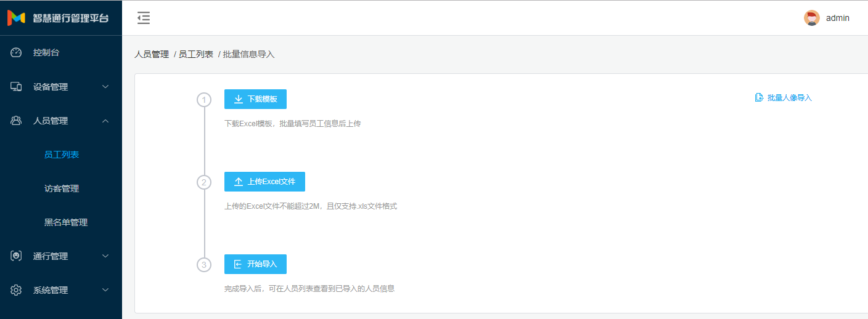
Task: Open 访客管理 submenu item
Action: 62,188
